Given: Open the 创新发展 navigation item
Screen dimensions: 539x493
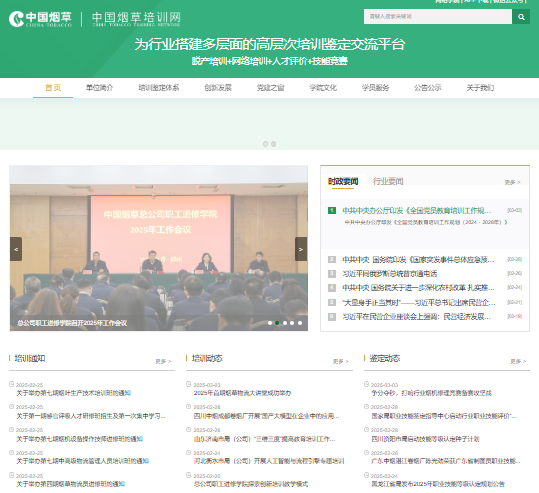Looking at the screenshot, I should (218, 88).
